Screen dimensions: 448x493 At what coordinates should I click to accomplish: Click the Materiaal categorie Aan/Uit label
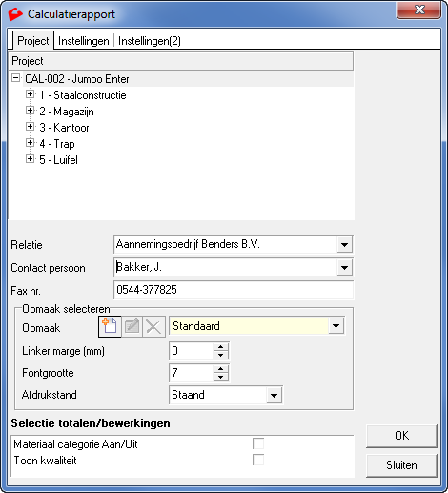click(75, 444)
